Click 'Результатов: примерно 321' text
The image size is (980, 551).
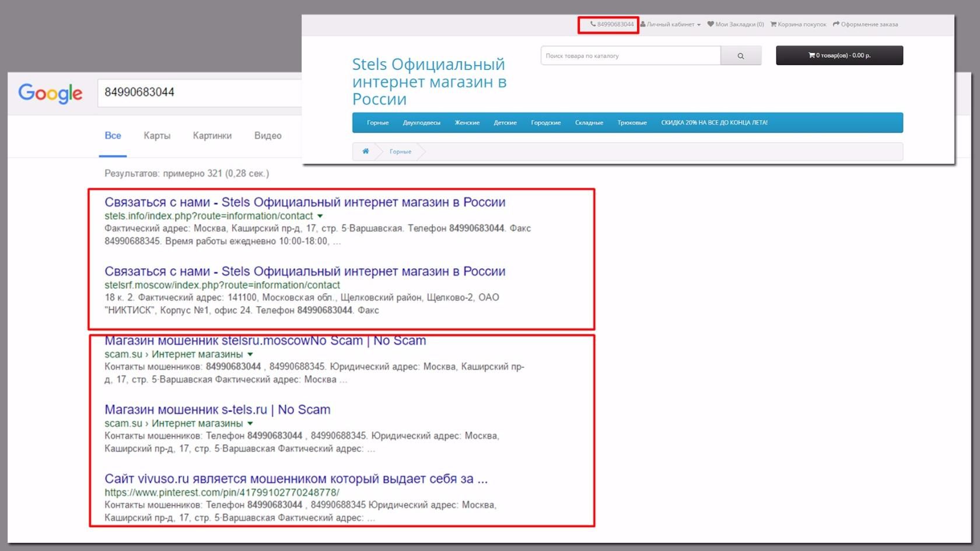pyautogui.click(x=187, y=174)
